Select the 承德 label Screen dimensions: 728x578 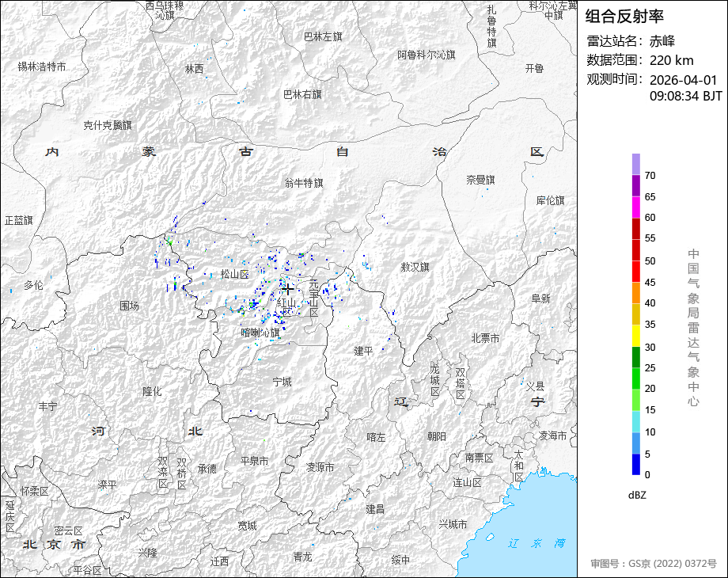pos(207,469)
